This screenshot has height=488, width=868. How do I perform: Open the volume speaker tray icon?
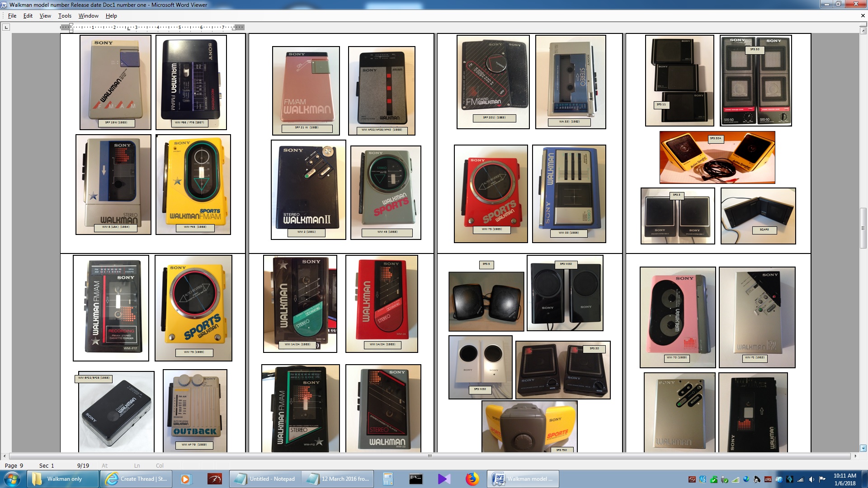(x=811, y=479)
